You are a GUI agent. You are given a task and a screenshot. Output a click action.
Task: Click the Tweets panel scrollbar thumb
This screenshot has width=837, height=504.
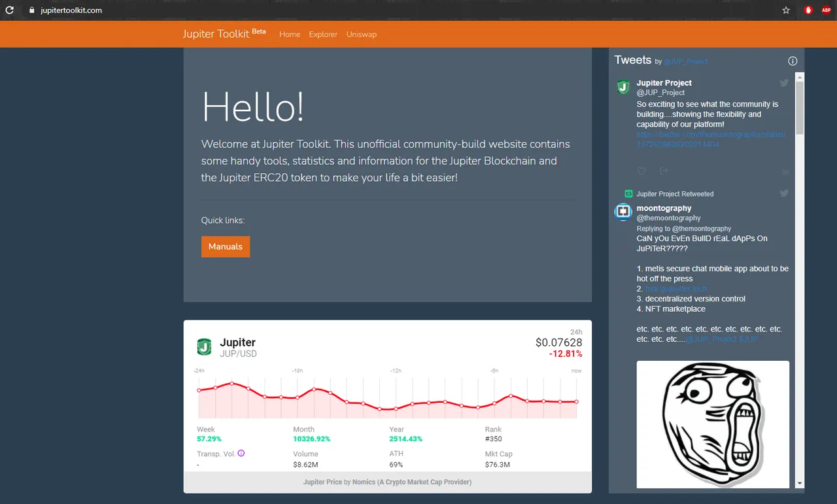coord(799,108)
